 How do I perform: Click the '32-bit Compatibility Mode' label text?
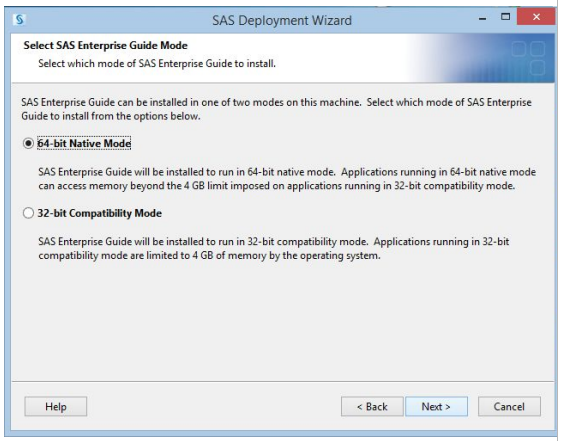99,213
